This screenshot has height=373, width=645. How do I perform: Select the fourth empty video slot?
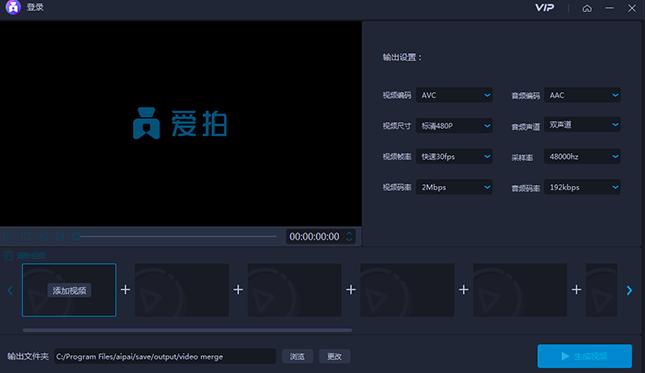click(407, 290)
